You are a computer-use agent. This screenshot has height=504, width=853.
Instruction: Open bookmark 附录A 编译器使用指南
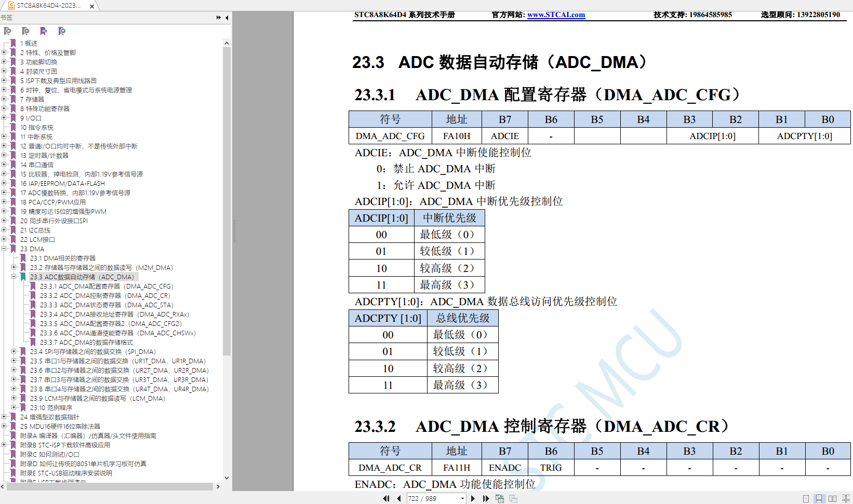click(88, 435)
